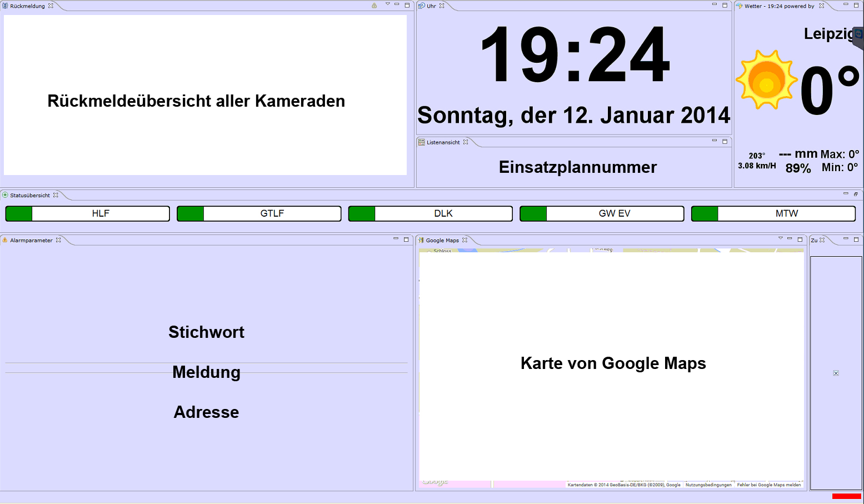The height and width of the screenshot is (504, 864).
Task: Click 'Fehler bei Google Maps melden' link
Action: click(x=769, y=485)
